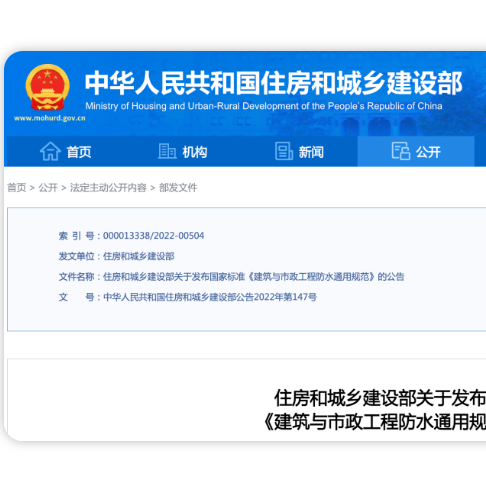This screenshot has width=486, height=486.
Task: Click 公开 breadcrumb link
Action: point(48,188)
